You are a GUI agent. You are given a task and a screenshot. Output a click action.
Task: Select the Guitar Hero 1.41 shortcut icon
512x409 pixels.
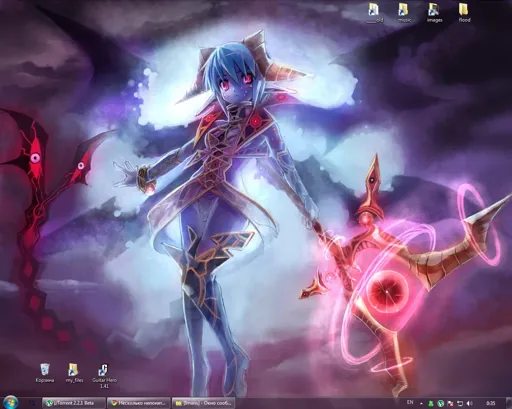(104, 376)
